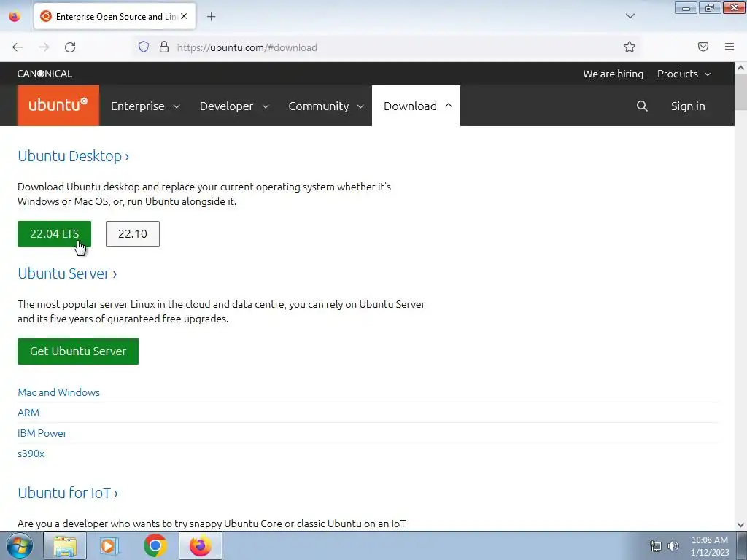
Task: Open the tracking protection shield icon
Action: (x=144, y=47)
